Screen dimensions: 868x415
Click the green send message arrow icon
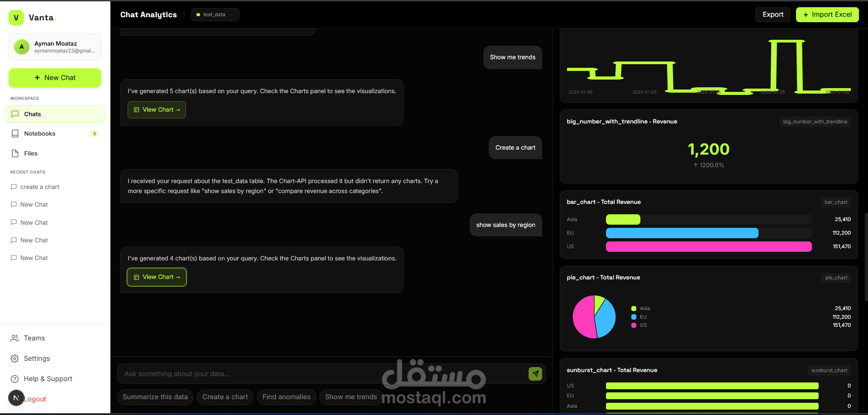click(x=535, y=374)
